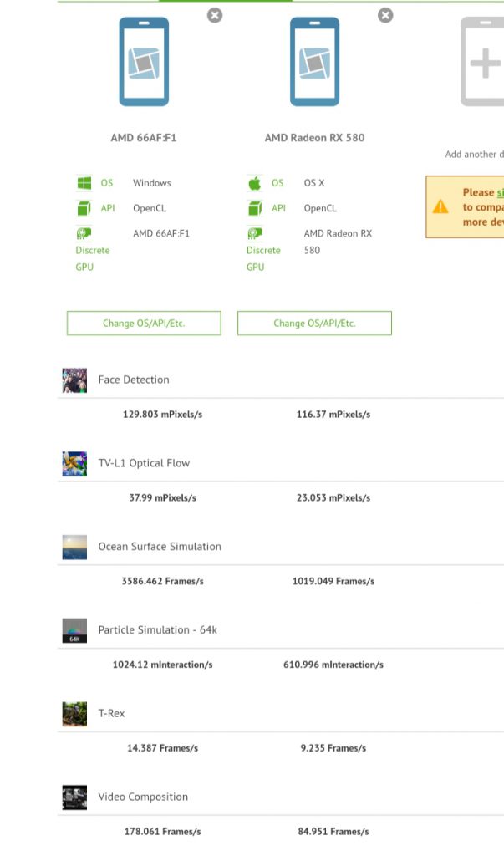Click the Apple OS X logo icon
504x856 pixels.
coord(255,183)
